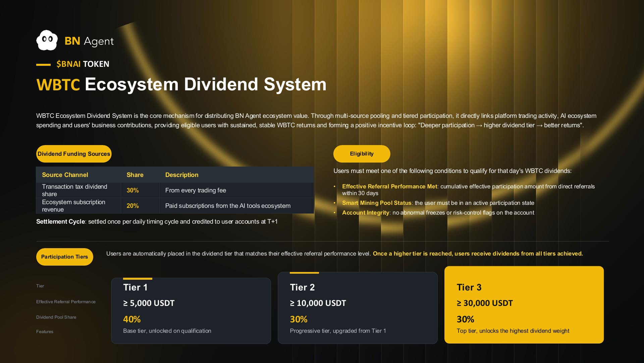Click the Features row label

click(x=45, y=331)
